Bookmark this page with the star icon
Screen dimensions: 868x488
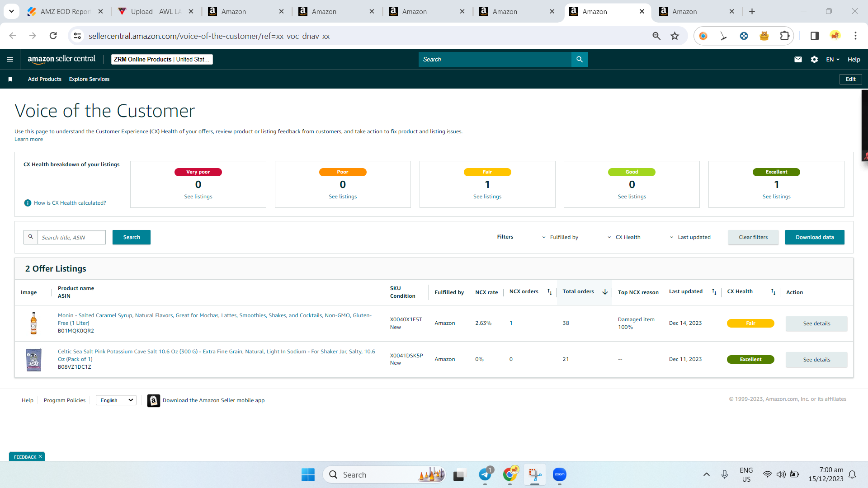tap(675, 36)
